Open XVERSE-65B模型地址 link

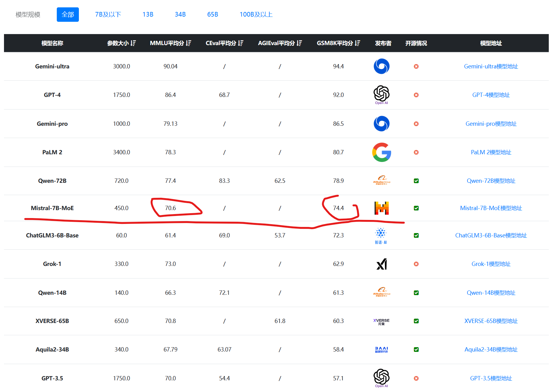coord(491,321)
